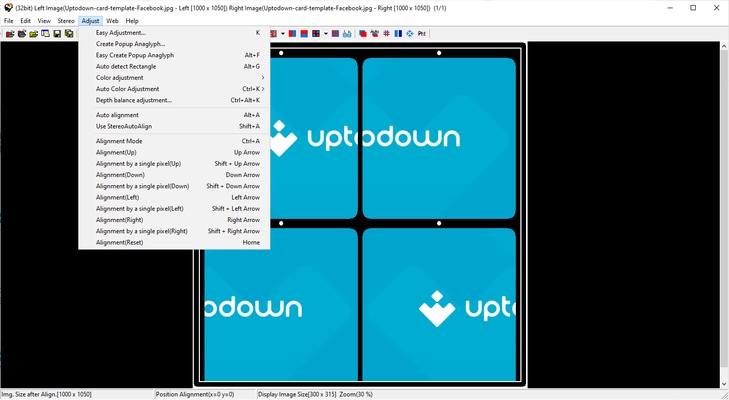Image resolution: width=729 pixels, height=400 pixels.
Task: Click the vertical scrollbar up arrow
Action: tap(724, 46)
